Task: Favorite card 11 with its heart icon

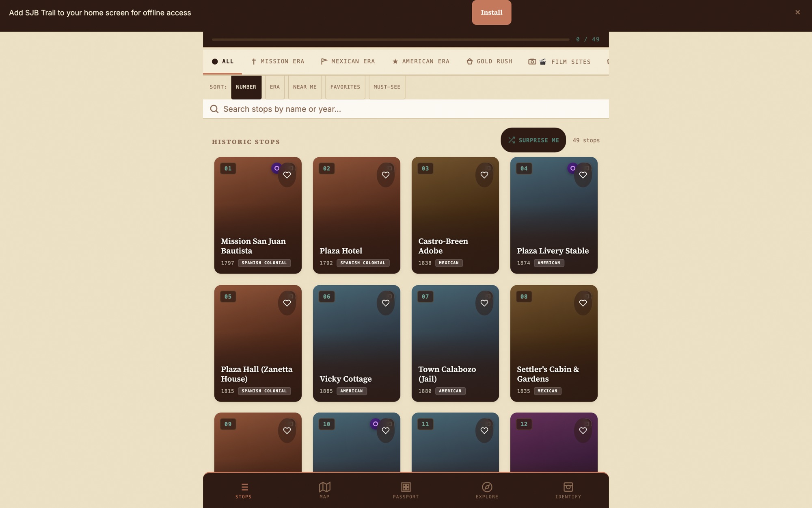Action: (x=484, y=431)
